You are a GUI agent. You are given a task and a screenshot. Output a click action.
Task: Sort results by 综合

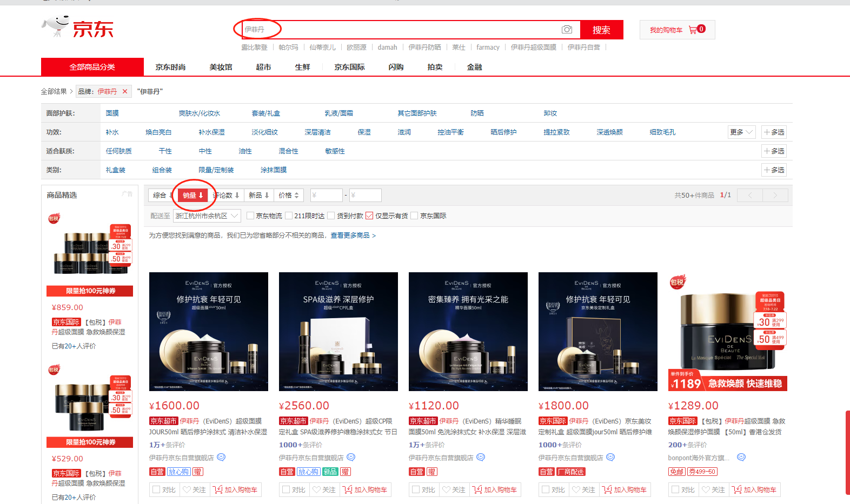click(162, 195)
